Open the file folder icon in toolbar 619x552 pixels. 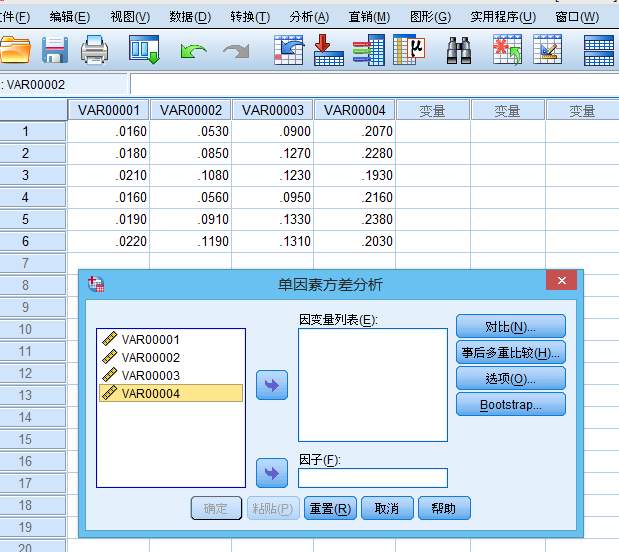(15, 50)
